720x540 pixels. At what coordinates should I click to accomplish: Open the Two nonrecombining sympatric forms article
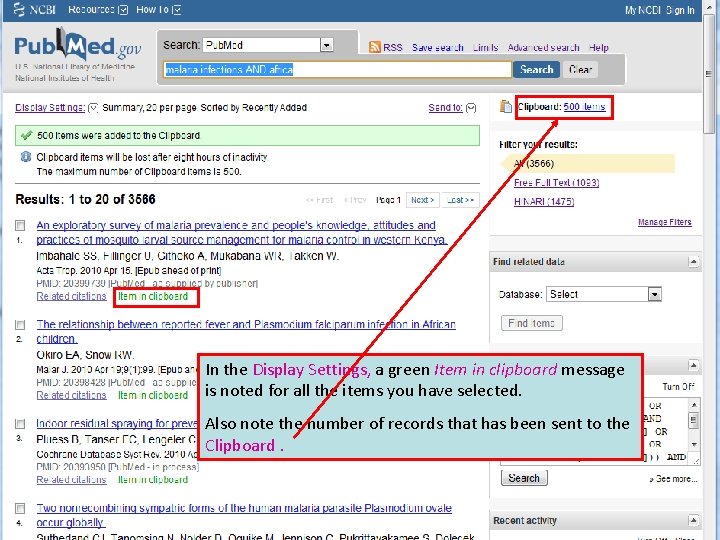click(x=244, y=515)
